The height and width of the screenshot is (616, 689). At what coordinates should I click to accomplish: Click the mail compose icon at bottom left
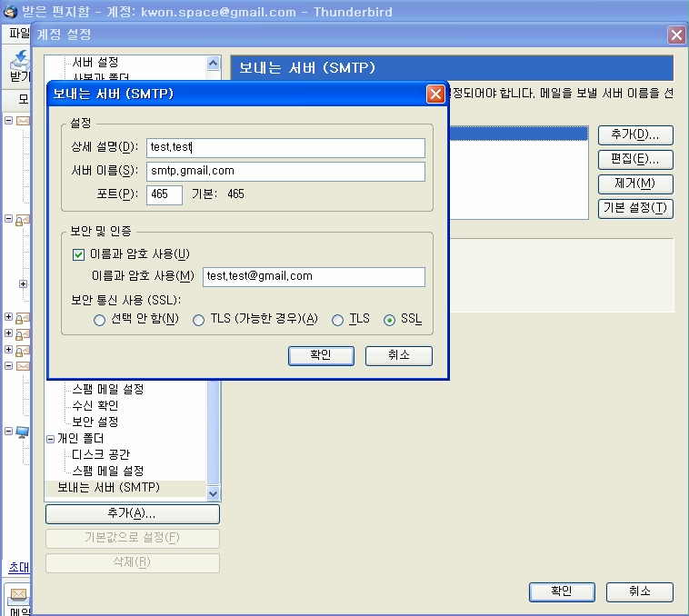(x=18, y=595)
